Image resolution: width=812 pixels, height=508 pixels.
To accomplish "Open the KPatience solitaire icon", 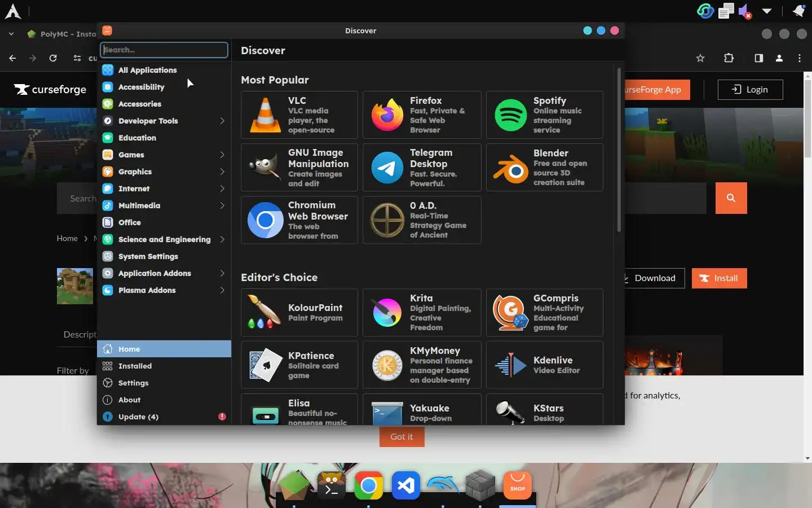I will coord(266,365).
